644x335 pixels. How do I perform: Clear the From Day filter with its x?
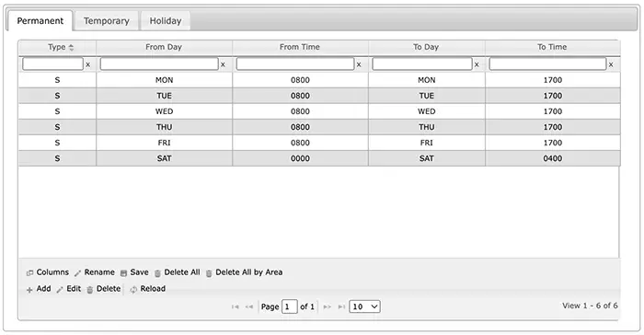click(223, 64)
